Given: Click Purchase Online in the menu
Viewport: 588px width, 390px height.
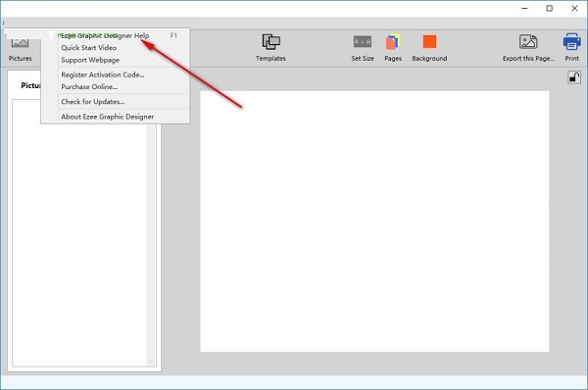Looking at the screenshot, I should [x=115, y=86].
